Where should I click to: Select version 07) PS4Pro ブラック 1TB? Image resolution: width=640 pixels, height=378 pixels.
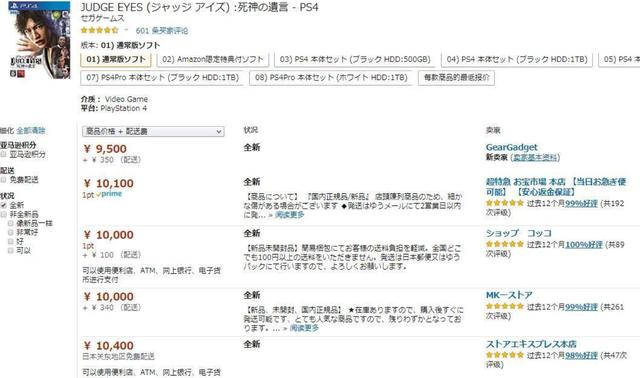tap(162, 78)
